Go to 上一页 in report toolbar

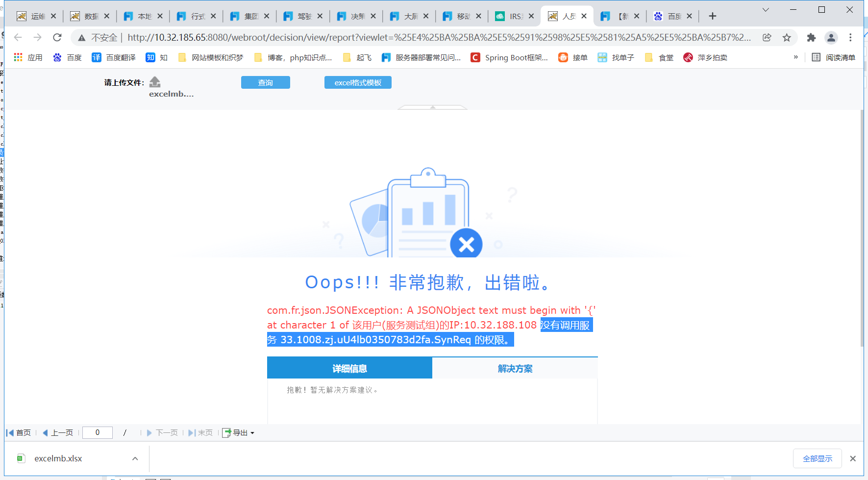click(x=58, y=432)
